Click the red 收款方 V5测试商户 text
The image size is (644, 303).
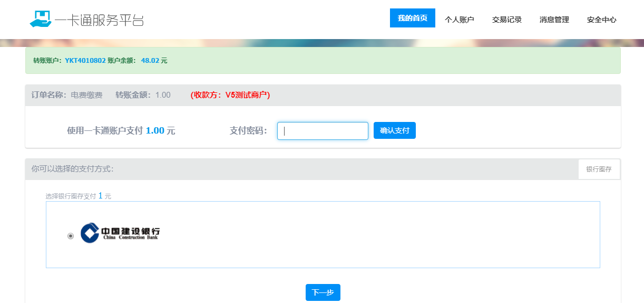pyautogui.click(x=230, y=95)
